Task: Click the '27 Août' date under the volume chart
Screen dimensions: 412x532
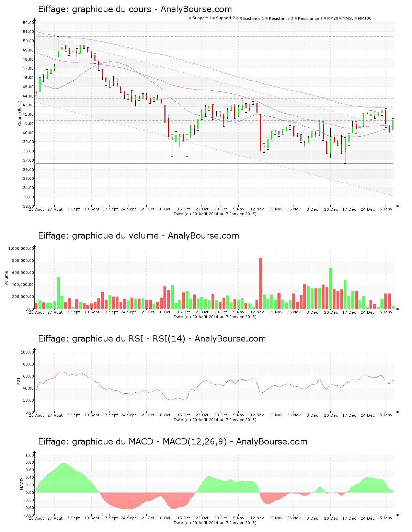Action: (x=55, y=312)
